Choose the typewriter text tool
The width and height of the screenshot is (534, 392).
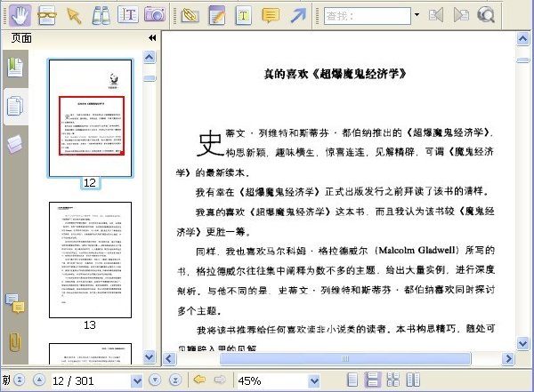[243, 15]
